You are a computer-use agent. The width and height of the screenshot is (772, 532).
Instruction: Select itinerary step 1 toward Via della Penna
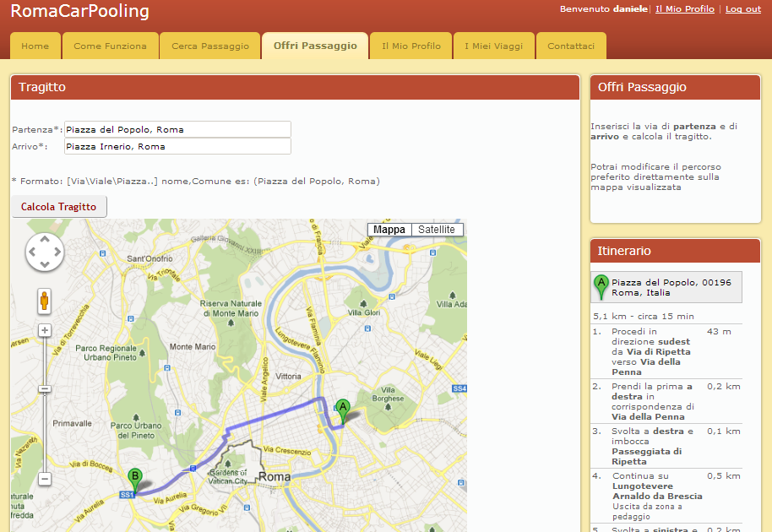click(x=667, y=351)
